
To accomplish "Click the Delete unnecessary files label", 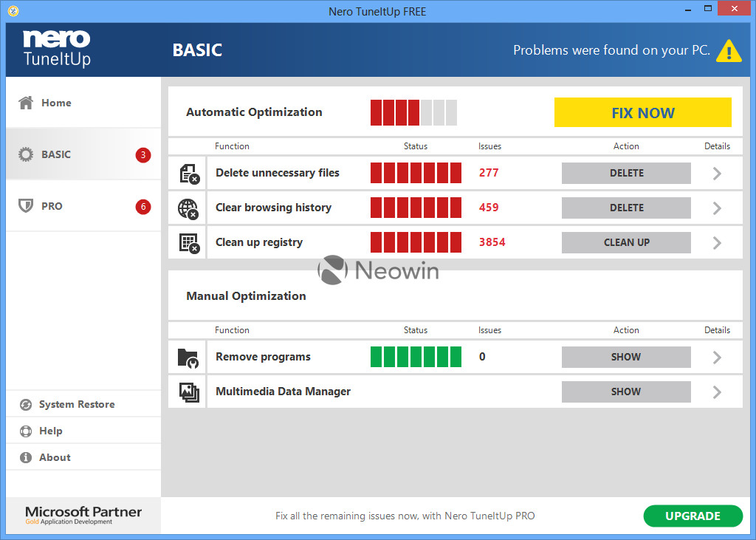I will (x=278, y=173).
